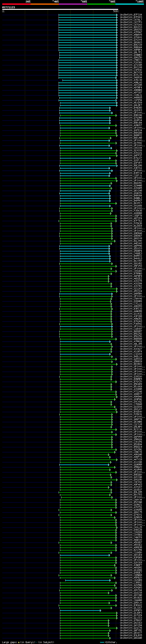Select hit label UniRef100_Q7G3Y4
Image resolution: width=146 pixels, height=644 pixels.
[131, 40]
